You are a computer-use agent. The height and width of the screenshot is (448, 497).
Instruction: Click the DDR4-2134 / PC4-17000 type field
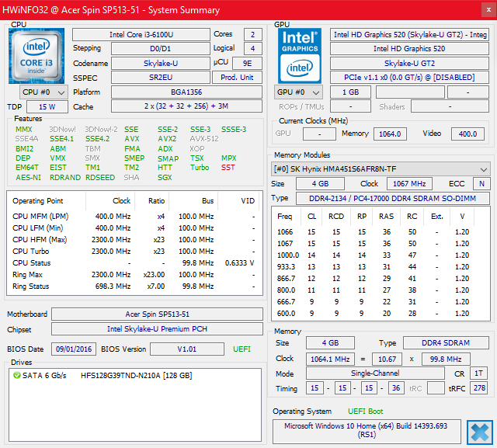click(x=393, y=198)
